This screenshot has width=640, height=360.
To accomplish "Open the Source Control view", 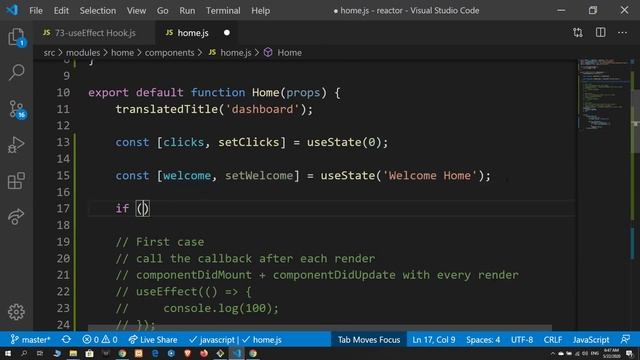I will [x=16, y=109].
